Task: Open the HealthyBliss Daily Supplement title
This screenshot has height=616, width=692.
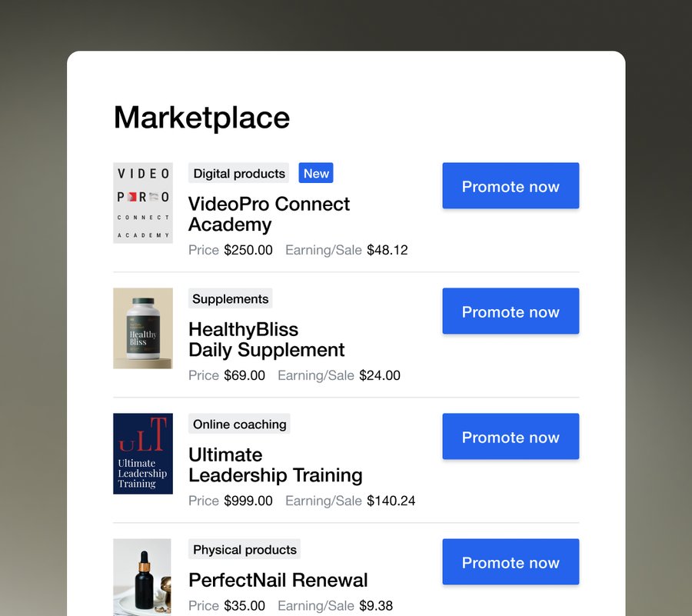Action: point(267,339)
